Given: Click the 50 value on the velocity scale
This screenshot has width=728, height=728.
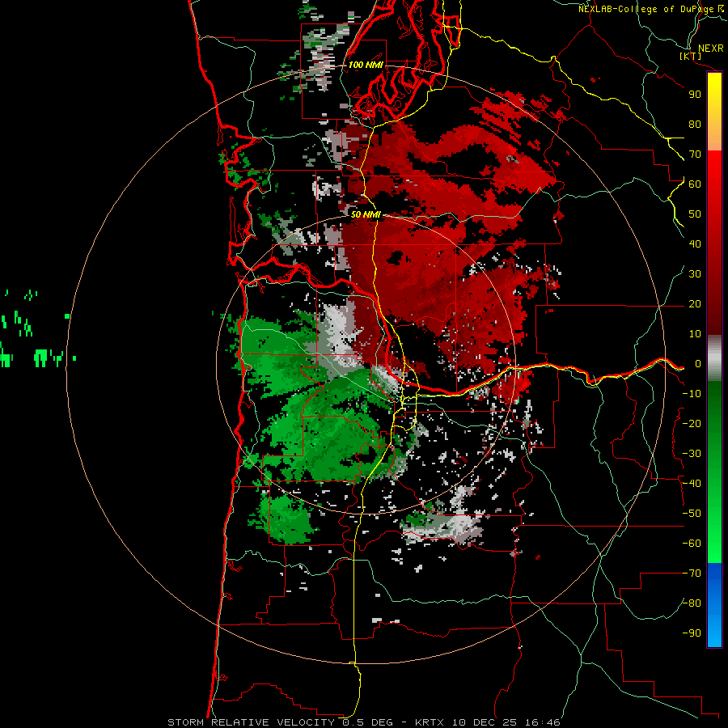Looking at the screenshot, I should [695, 214].
